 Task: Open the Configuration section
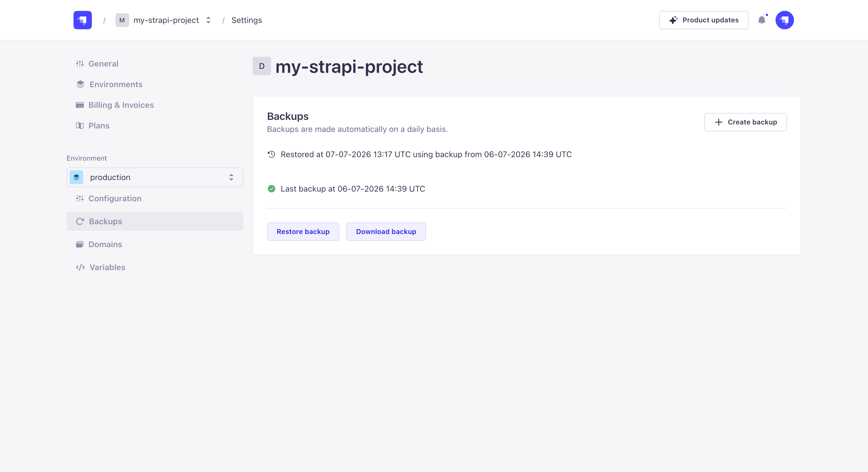pos(115,198)
